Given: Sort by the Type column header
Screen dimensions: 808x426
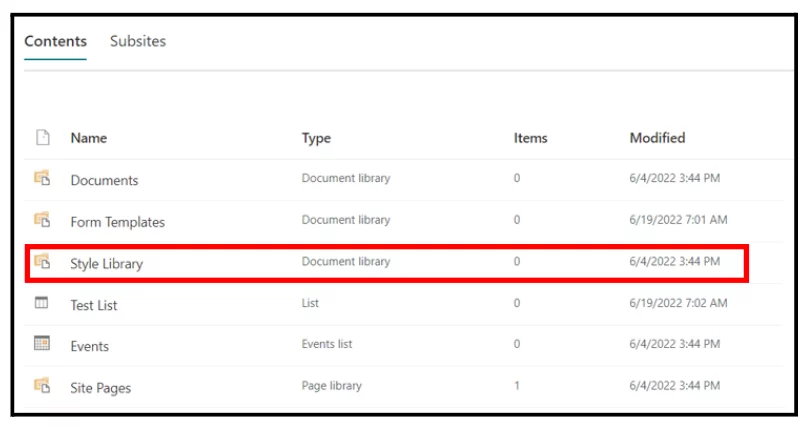Looking at the screenshot, I should point(316,138).
